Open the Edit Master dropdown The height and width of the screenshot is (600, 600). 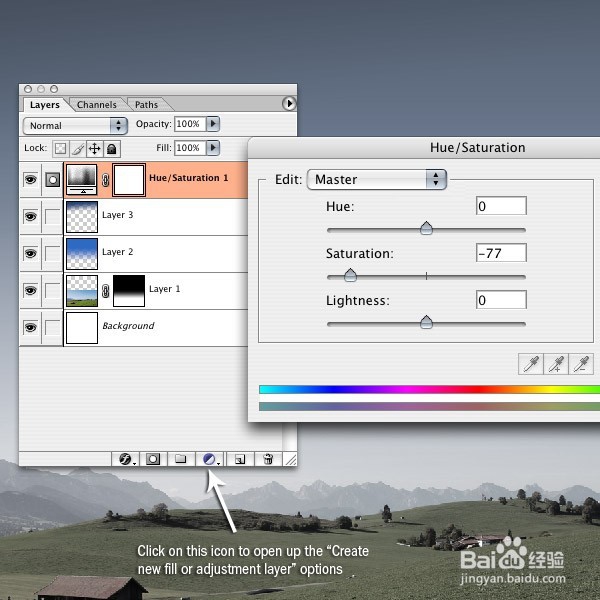(x=377, y=179)
